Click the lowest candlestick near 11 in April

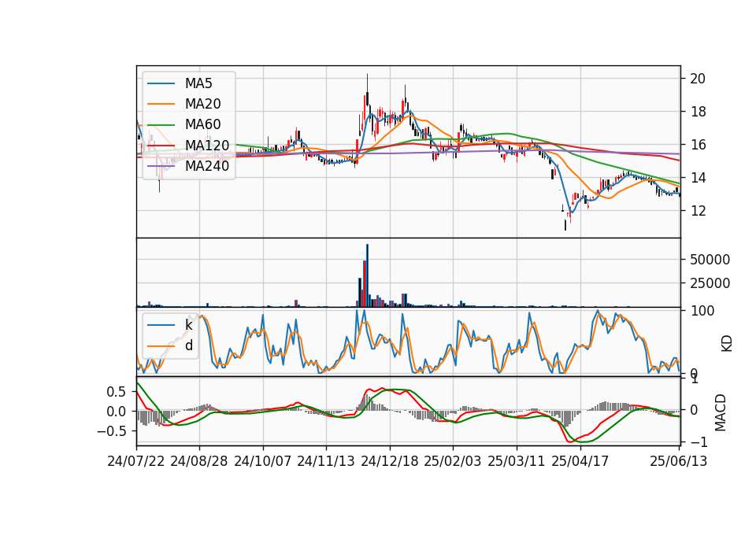(565, 224)
